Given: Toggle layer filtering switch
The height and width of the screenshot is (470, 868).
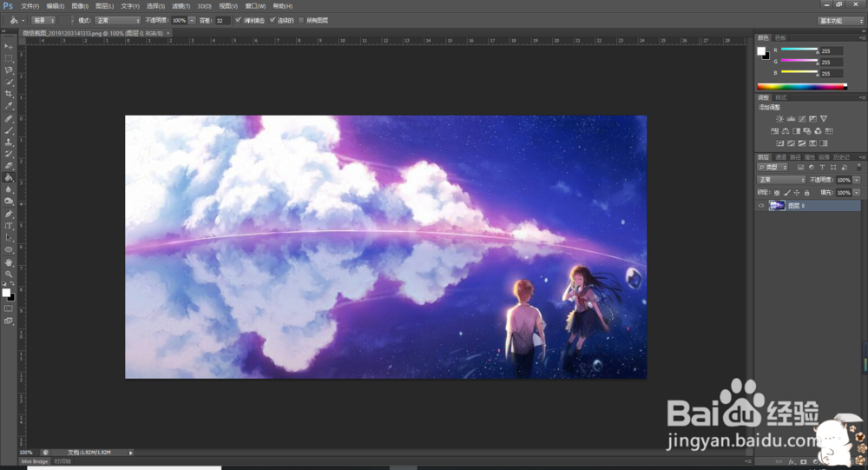Looking at the screenshot, I should click(x=859, y=167).
